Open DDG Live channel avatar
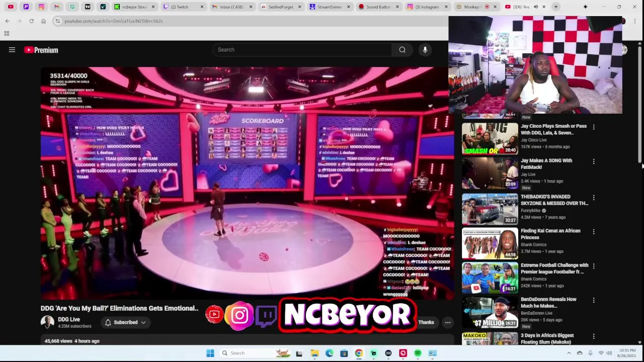 [x=47, y=322]
